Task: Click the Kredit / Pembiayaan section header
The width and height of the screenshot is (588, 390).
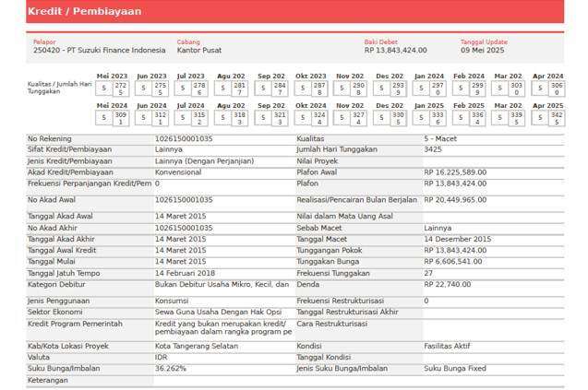Action: click(x=294, y=11)
